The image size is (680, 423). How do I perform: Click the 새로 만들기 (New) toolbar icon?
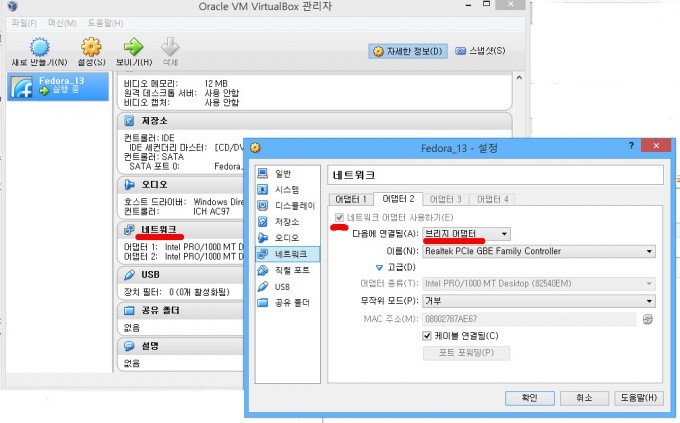point(39,48)
